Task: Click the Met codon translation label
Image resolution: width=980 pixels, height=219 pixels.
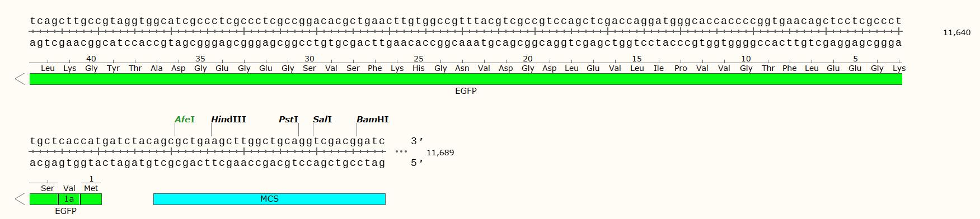Action: (91, 188)
